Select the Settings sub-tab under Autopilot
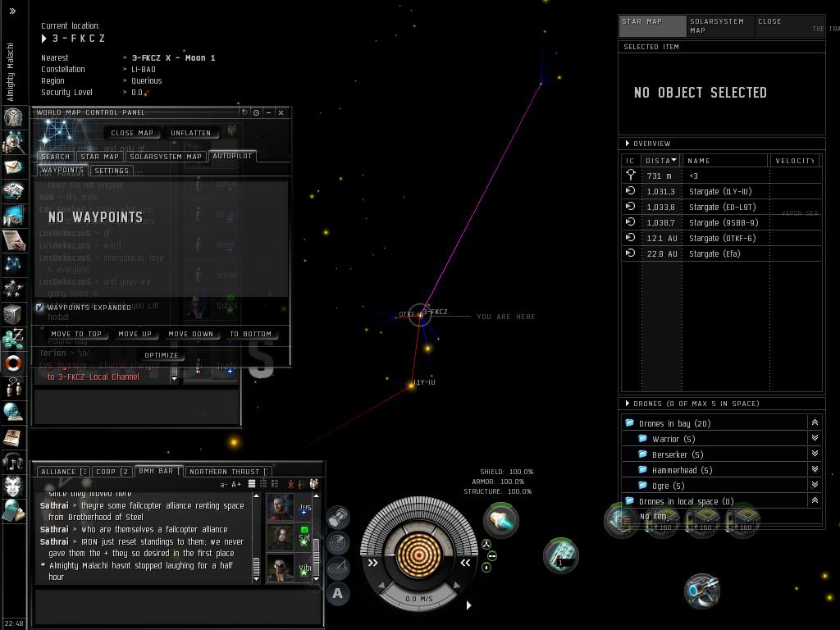The image size is (840, 630). [x=112, y=171]
